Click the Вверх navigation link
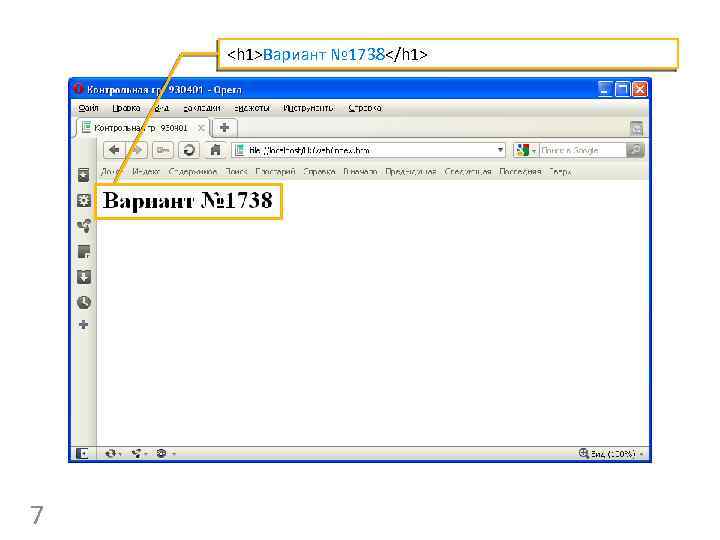The width and height of the screenshot is (720, 540). point(560,172)
